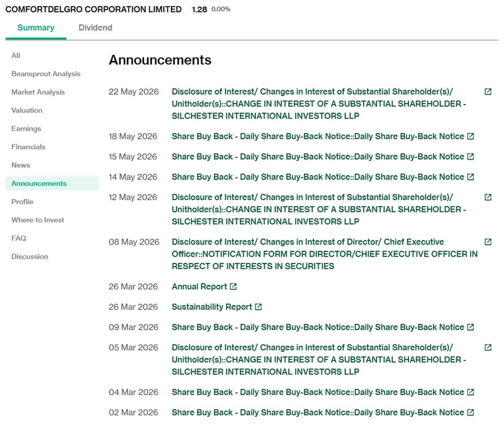
Task: Click external link icon beside Annual Report
Action: [233, 286]
